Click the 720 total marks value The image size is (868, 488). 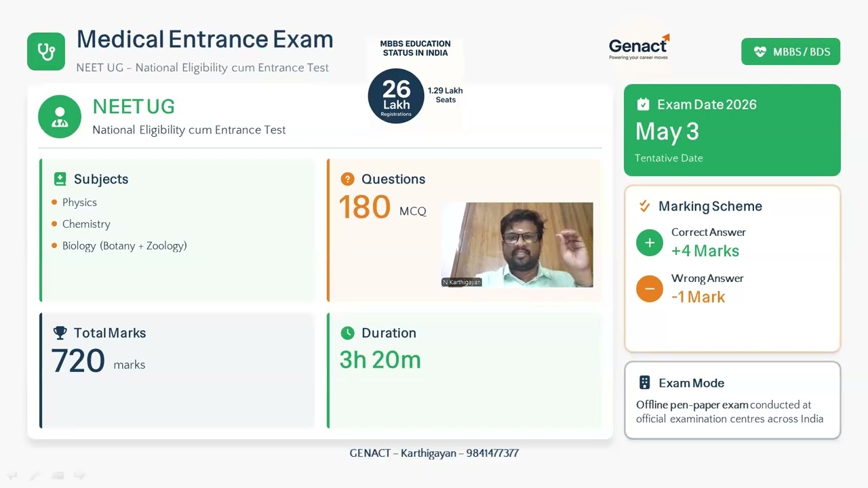[x=78, y=361]
